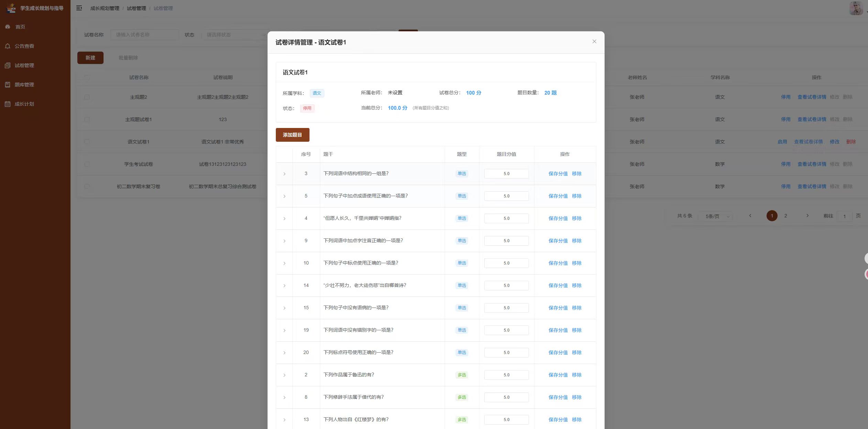Click the 试卷管理 sidebar icon

pyautogui.click(x=8, y=65)
